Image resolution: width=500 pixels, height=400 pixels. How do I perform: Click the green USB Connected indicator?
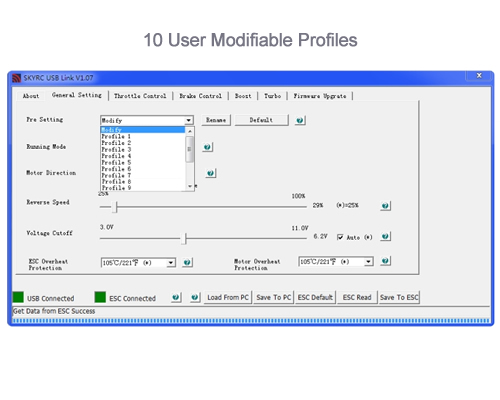[x=18, y=297]
